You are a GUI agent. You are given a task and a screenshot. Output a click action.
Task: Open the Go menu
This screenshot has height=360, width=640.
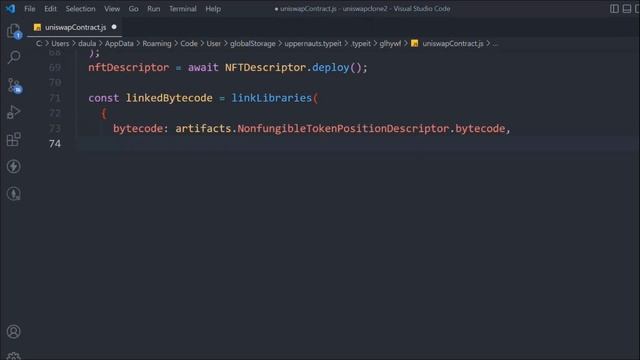133,9
